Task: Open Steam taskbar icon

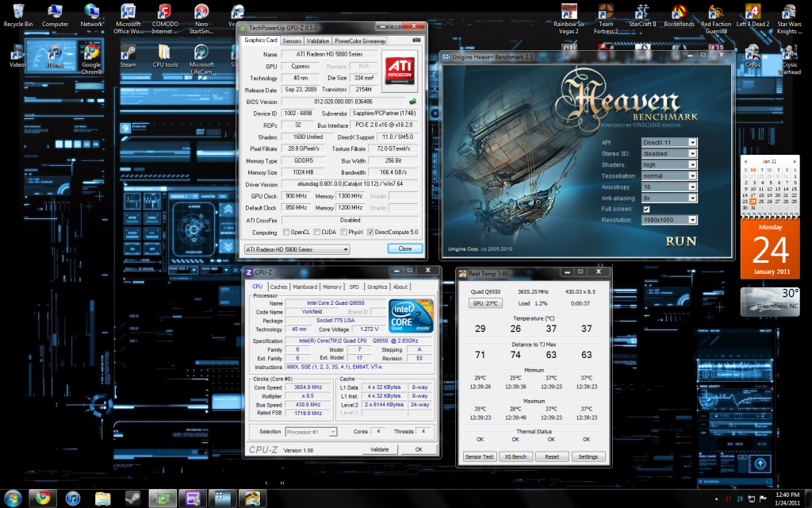Action: (x=132, y=498)
